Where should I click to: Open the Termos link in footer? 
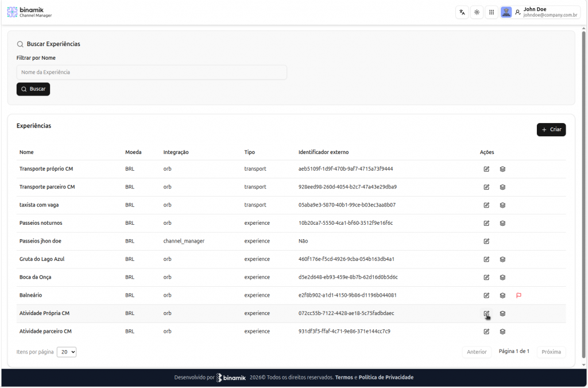click(344, 378)
